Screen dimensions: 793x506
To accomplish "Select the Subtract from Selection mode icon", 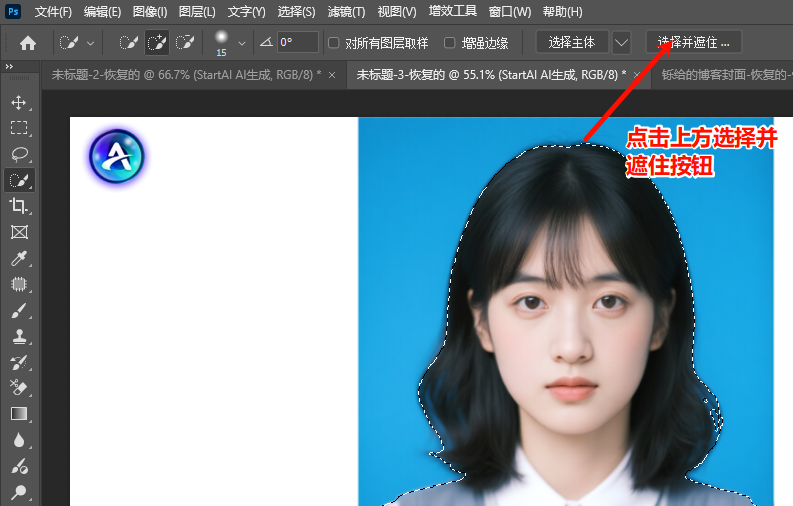I will (x=185, y=42).
